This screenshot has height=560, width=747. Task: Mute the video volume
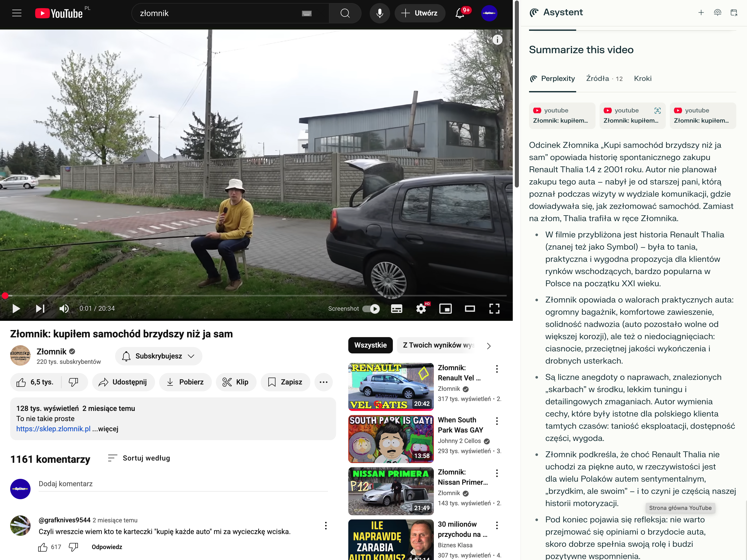64,309
